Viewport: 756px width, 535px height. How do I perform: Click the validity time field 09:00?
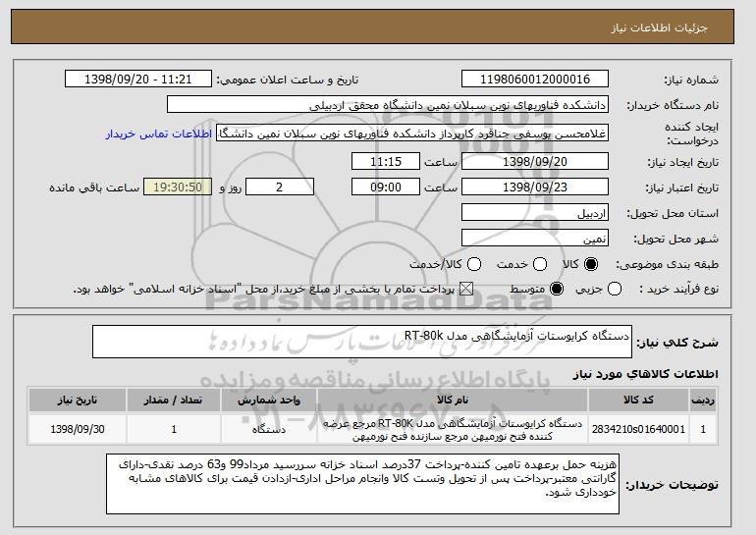click(386, 187)
